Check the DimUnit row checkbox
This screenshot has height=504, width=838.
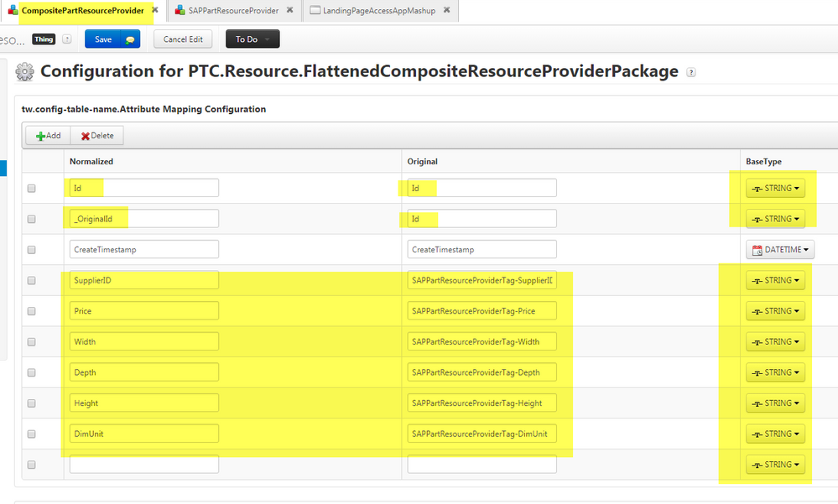click(32, 434)
